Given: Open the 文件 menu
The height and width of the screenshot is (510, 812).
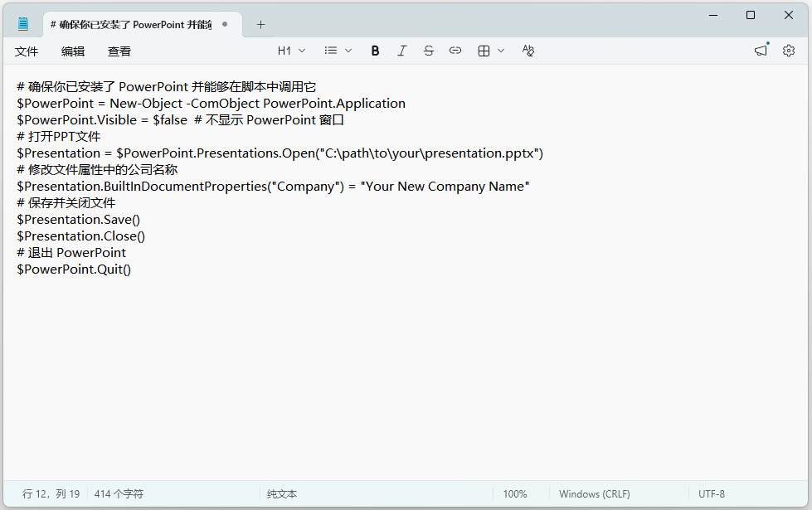Looking at the screenshot, I should pos(27,51).
